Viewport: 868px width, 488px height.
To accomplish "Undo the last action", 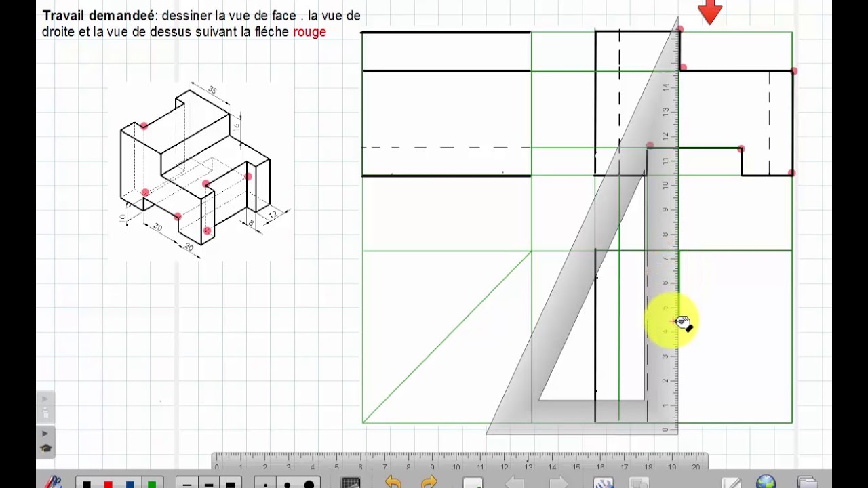I will [393, 483].
